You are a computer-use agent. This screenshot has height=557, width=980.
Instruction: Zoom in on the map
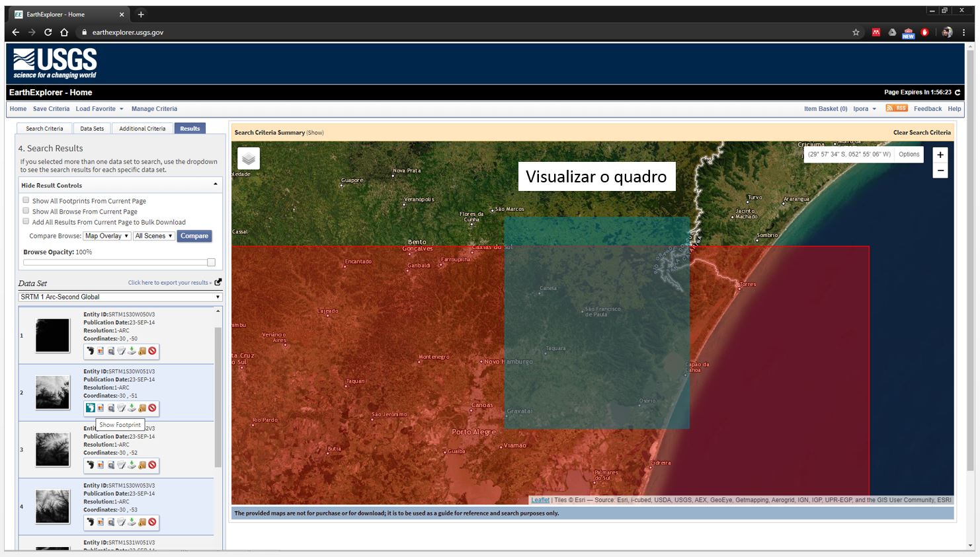coord(940,155)
